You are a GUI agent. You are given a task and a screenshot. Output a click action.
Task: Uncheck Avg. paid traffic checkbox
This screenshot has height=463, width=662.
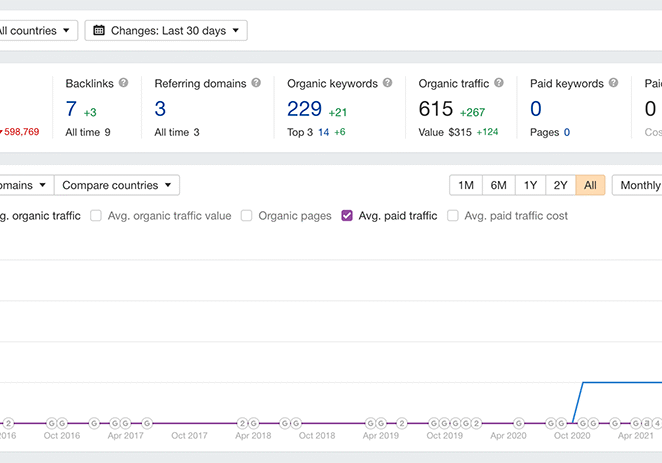[x=347, y=216]
